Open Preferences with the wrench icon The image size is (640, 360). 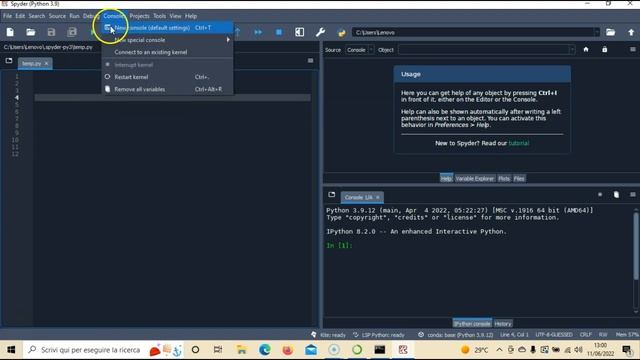click(320, 32)
